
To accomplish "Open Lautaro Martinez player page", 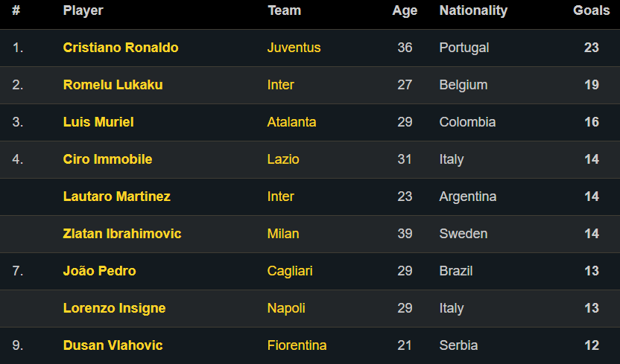I will [x=117, y=197].
